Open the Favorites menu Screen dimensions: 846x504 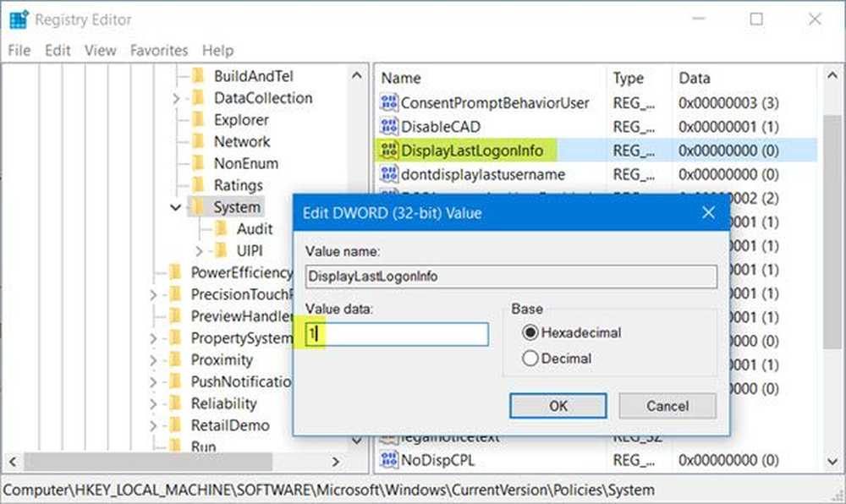[x=159, y=51]
